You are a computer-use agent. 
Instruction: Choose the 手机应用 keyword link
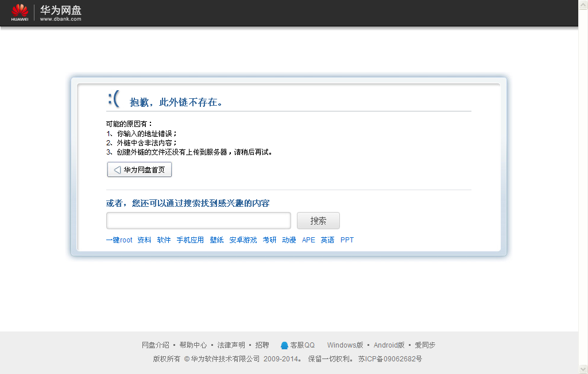coord(190,240)
